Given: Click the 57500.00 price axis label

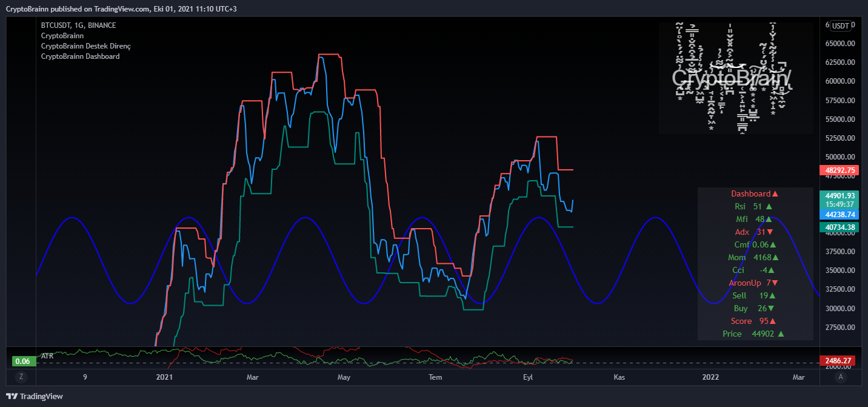Looking at the screenshot, I should [840, 101].
